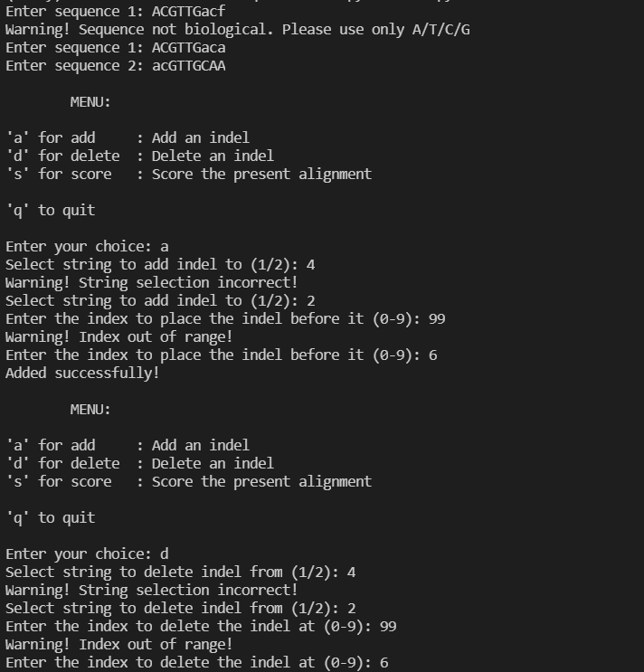Click the "Added successfully!" message

(x=82, y=374)
